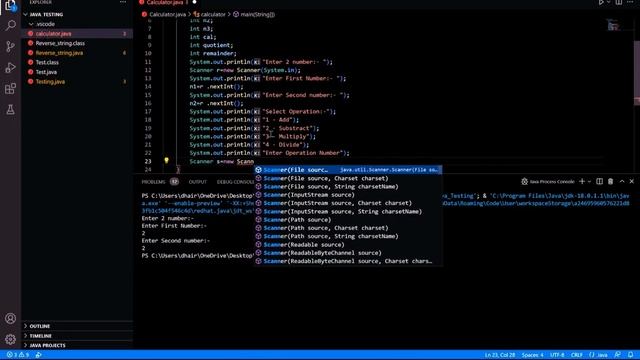Screen dimensions: 640x360
Task: Select Scanner(Path source, String charsetName) suggestion
Action: [348, 236]
